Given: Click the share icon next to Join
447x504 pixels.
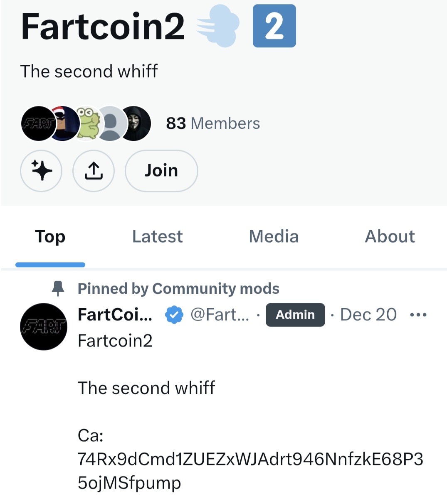Looking at the screenshot, I should pyautogui.click(x=93, y=171).
